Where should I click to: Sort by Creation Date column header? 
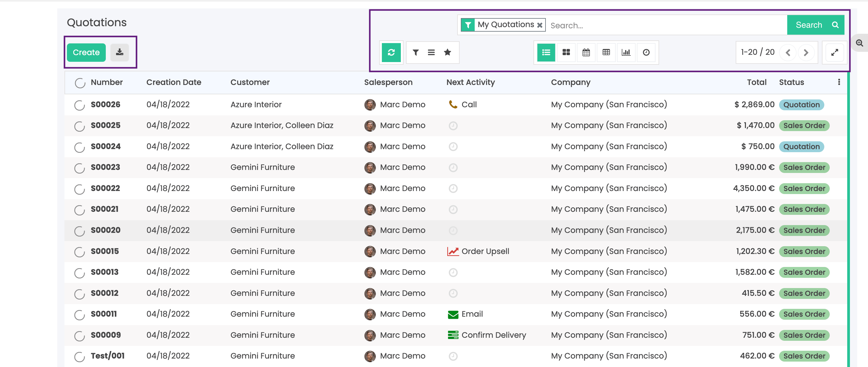pyautogui.click(x=174, y=82)
